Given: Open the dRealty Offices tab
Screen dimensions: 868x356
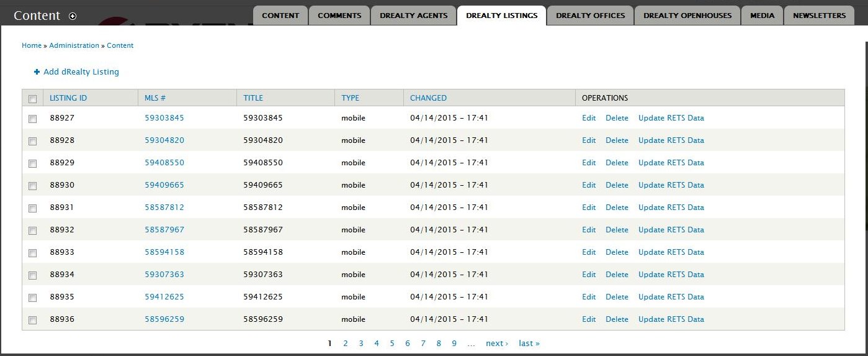Looking at the screenshot, I should (x=591, y=16).
